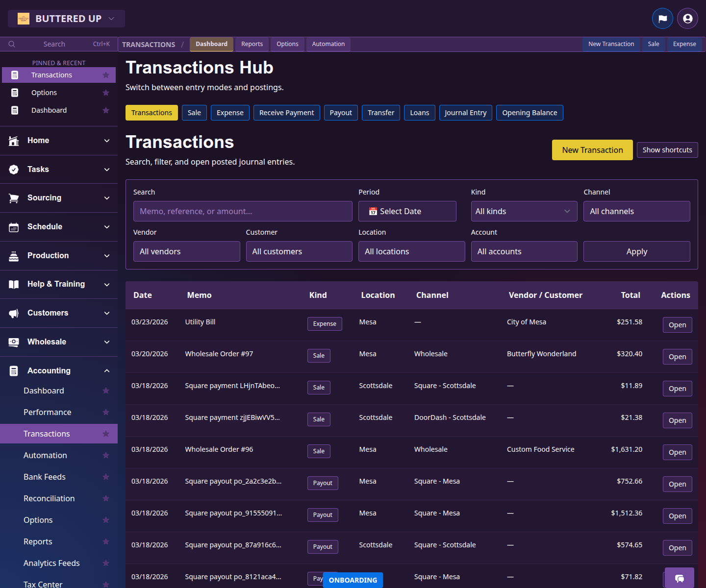706x588 pixels.
Task: Toggle the star next to Bank Feeds
Action: click(106, 477)
